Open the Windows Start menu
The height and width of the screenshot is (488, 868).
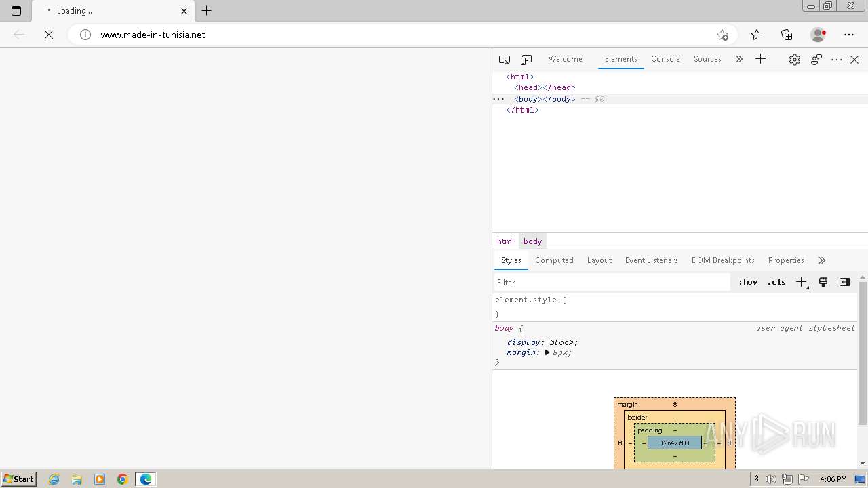pos(19,479)
